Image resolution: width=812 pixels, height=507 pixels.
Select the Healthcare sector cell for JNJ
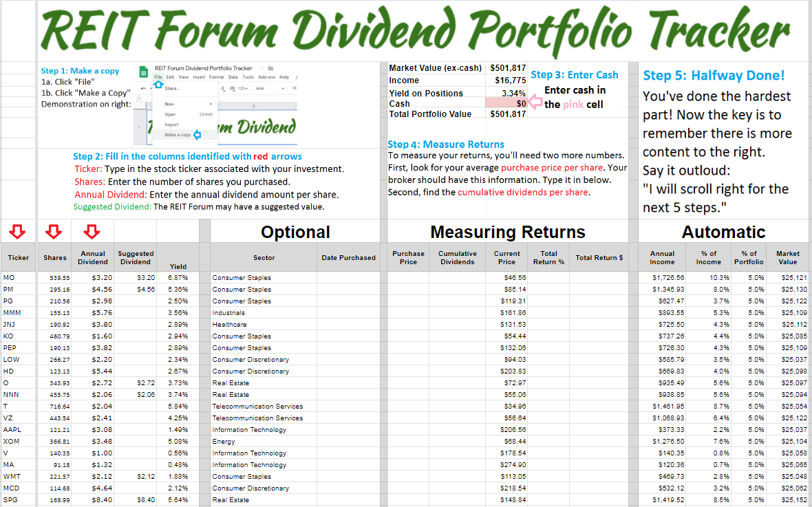click(264, 324)
